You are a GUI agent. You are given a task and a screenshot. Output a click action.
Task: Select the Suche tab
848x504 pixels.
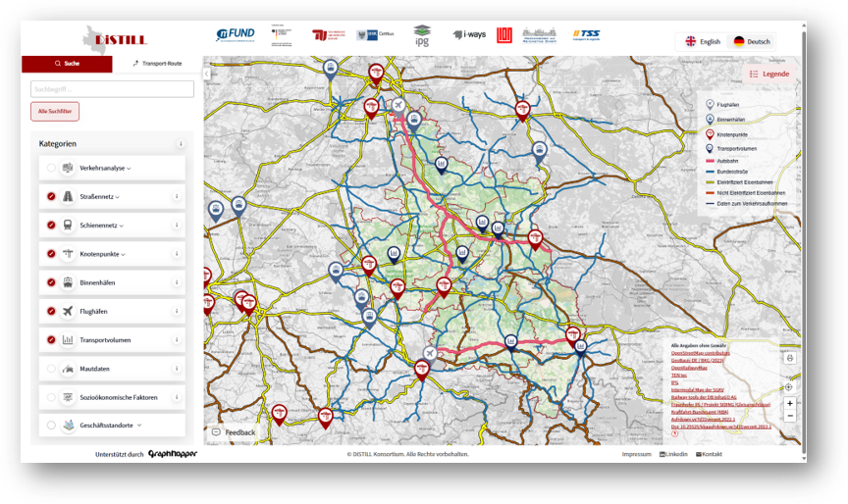click(67, 63)
